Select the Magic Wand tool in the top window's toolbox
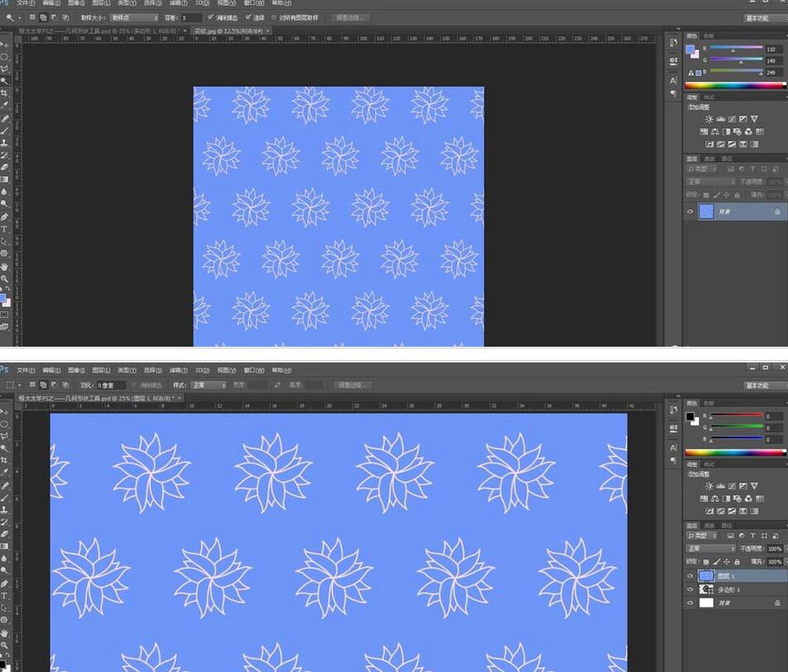Viewport: 788px width, 672px height. click(4, 81)
